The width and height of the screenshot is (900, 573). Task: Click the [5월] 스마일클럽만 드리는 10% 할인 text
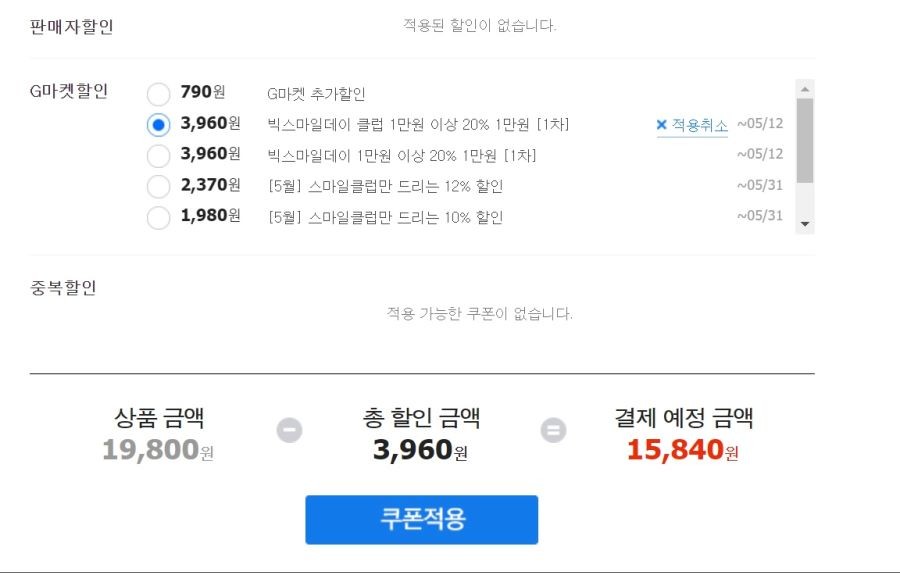386,218
